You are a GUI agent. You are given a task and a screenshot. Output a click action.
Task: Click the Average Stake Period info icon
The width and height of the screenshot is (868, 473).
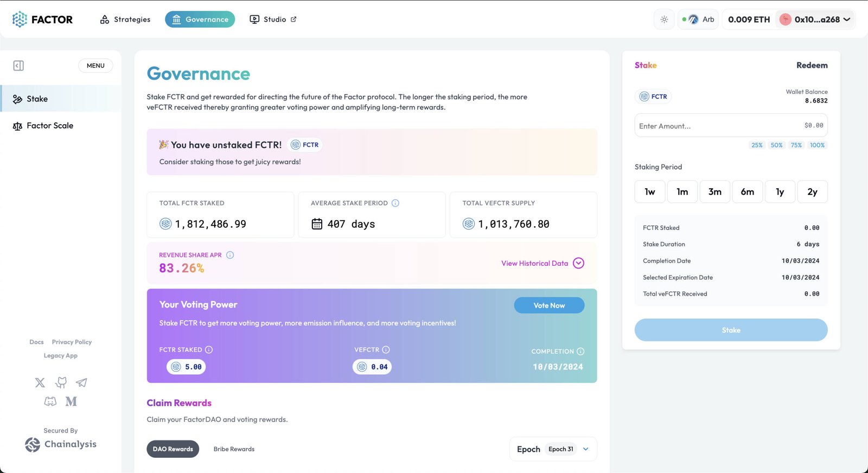(395, 203)
